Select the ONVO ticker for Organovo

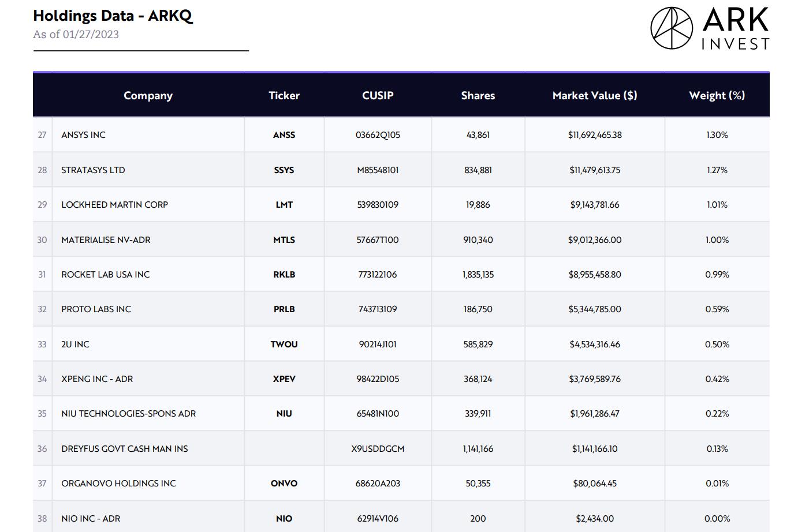284,483
